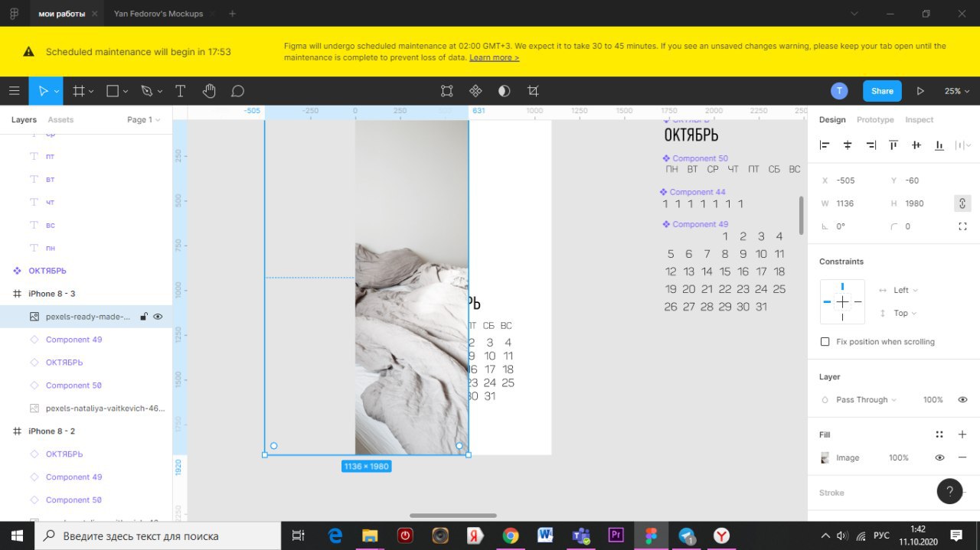
Task: Open the Learn more link
Action: pyautogui.click(x=494, y=57)
